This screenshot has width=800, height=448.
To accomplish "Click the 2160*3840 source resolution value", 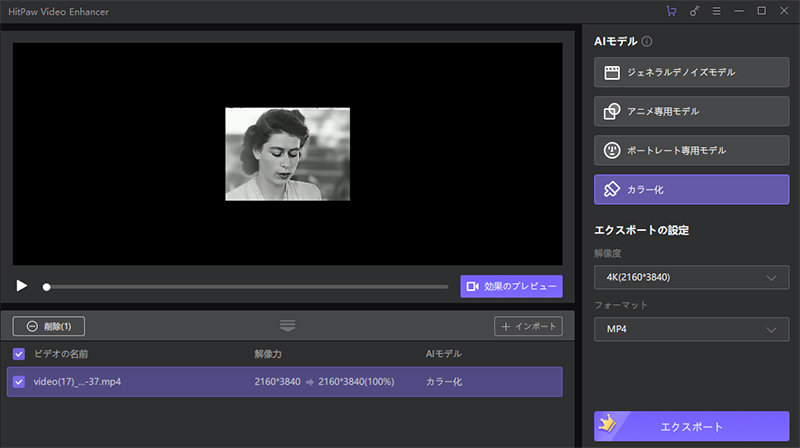I will pos(278,382).
